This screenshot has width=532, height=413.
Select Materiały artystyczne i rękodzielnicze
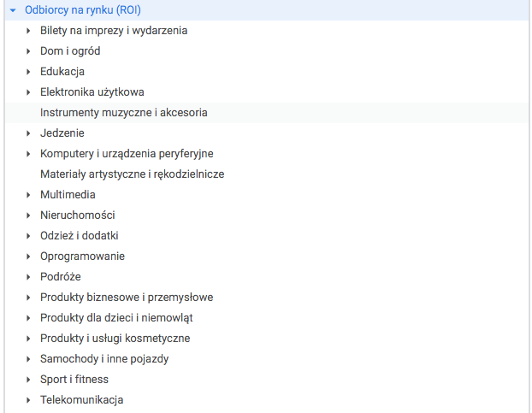132,174
